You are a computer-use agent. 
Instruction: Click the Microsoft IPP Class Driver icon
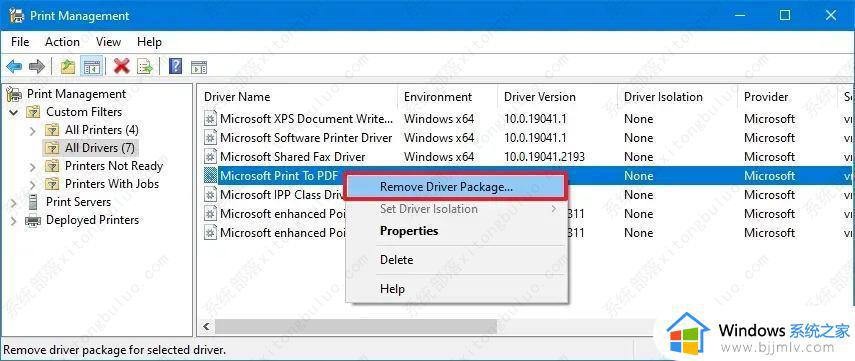click(210, 195)
